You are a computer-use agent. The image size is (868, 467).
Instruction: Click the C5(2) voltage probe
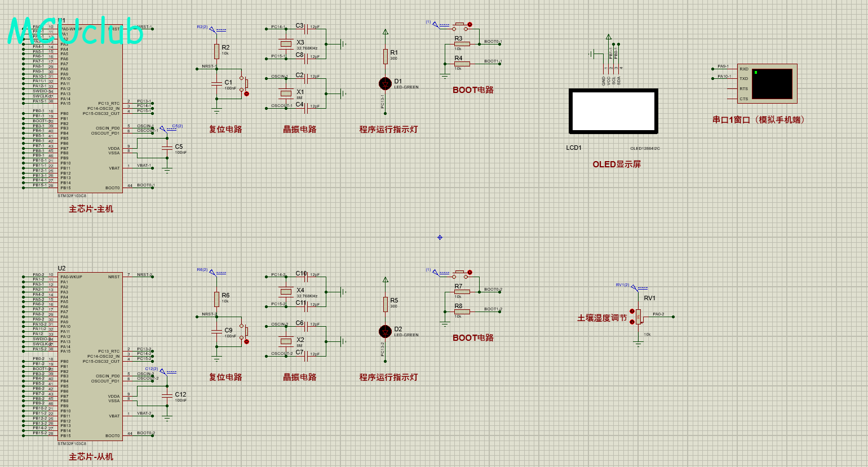click(168, 128)
